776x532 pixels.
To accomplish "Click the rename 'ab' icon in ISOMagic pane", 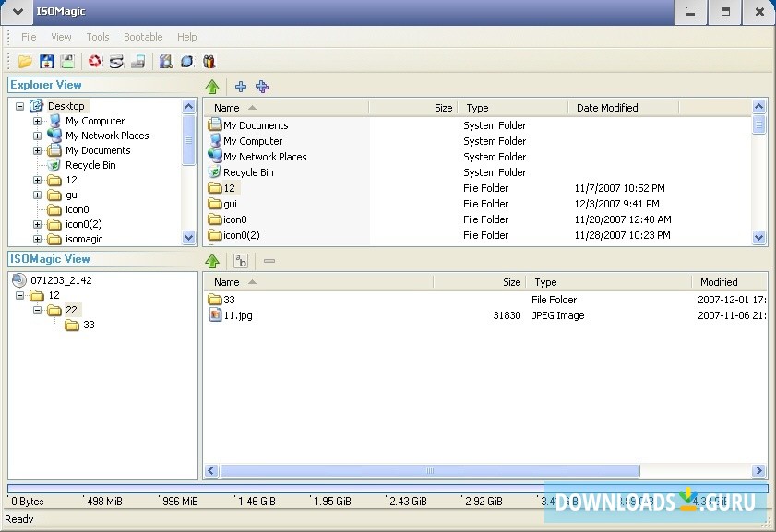I will (x=240, y=261).
